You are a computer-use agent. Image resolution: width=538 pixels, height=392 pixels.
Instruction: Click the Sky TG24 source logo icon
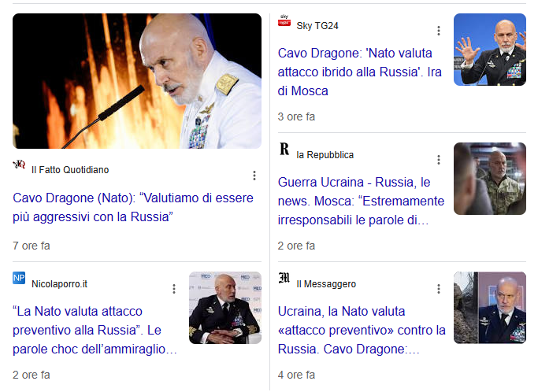pos(284,20)
